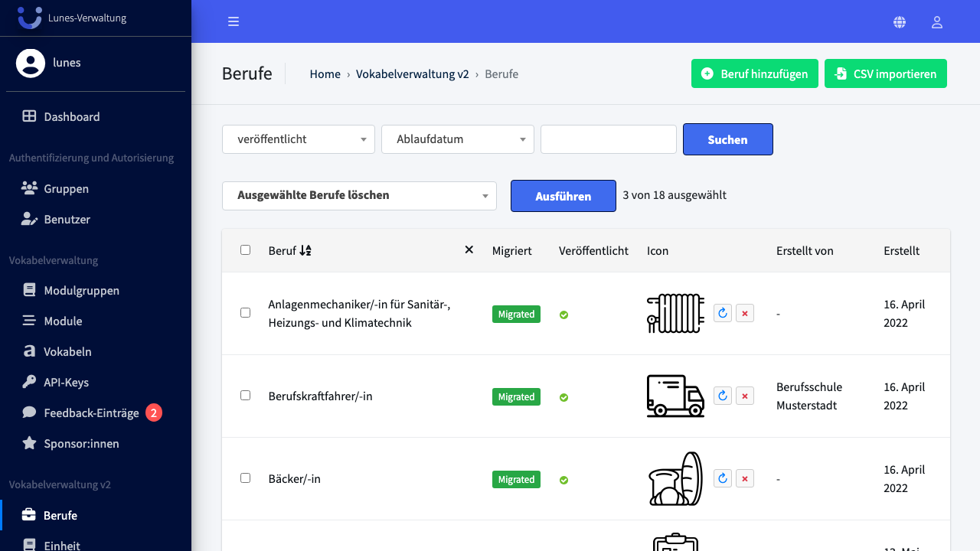Open the language globe icon

point(900,22)
